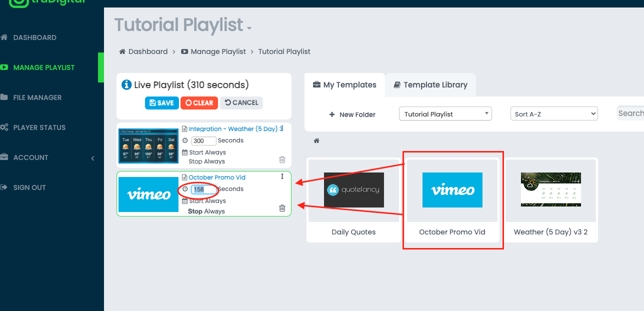Open the October Promo Vid playlist item link

click(x=217, y=177)
